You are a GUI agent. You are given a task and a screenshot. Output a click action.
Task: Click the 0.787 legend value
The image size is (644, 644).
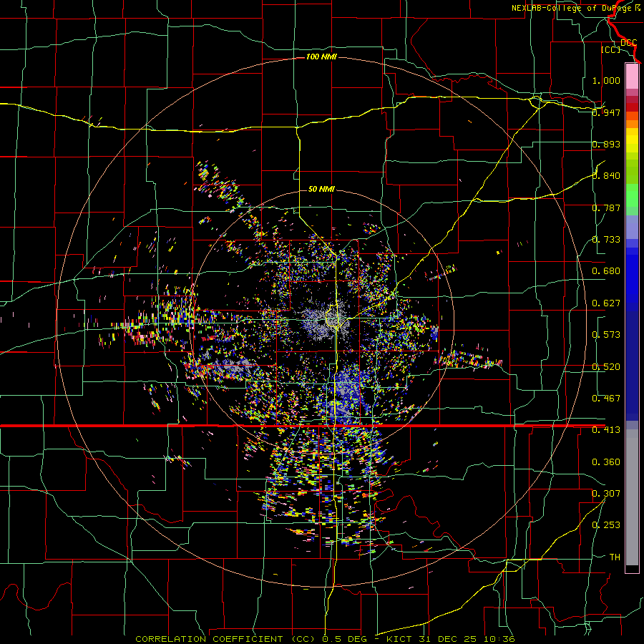coord(606,208)
